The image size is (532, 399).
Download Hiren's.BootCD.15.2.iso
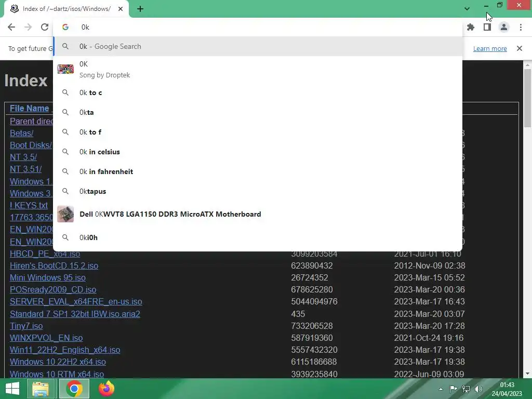[x=54, y=265]
